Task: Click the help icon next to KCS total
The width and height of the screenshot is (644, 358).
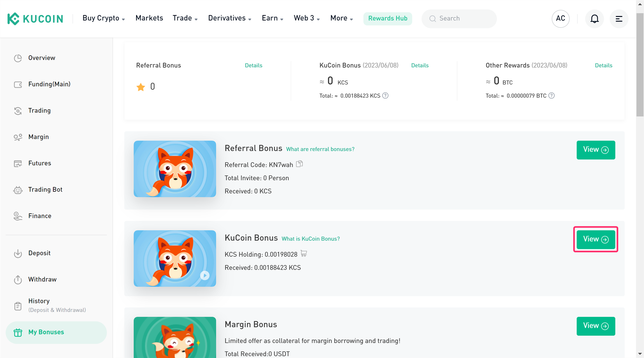Action: (385, 96)
